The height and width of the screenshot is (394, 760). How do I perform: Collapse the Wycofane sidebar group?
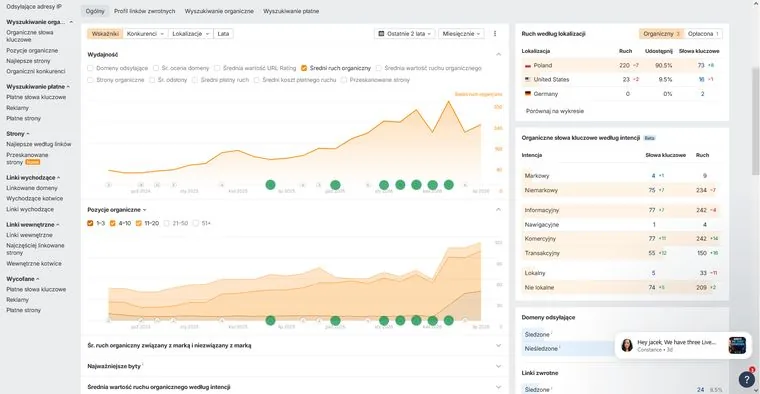click(x=23, y=279)
